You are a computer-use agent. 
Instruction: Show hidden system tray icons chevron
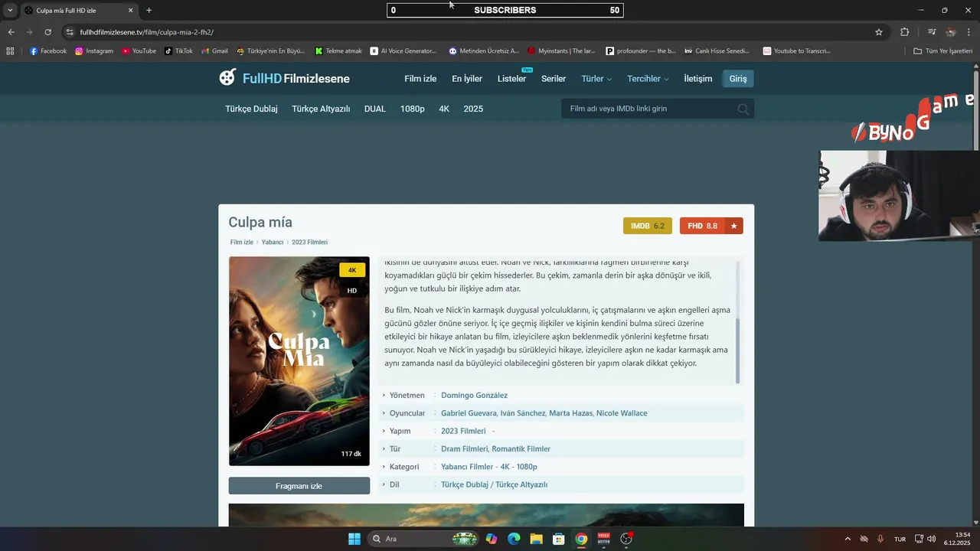point(847,539)
